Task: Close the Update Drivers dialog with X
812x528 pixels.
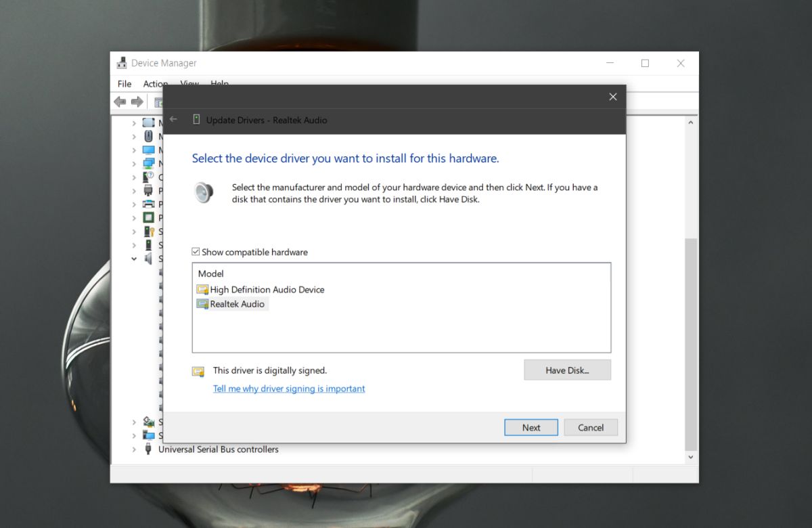Action: click(613, 97)
